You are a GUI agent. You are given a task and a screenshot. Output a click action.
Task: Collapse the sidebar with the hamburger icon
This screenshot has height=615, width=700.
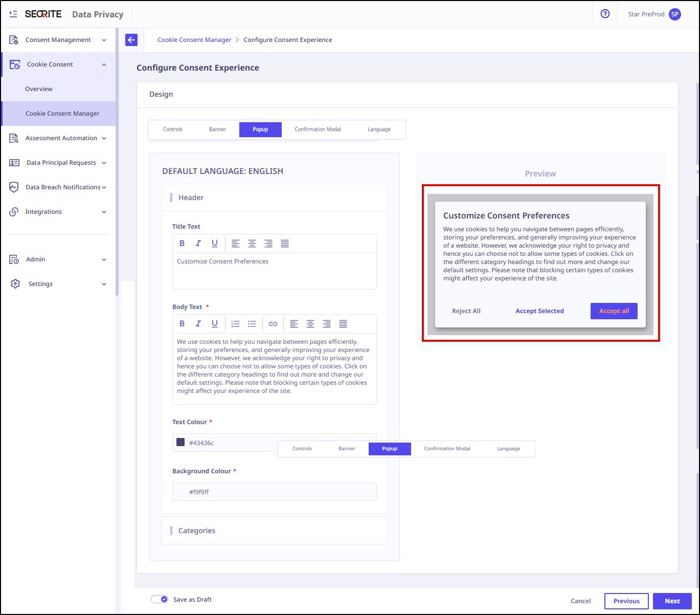(13, 14)
